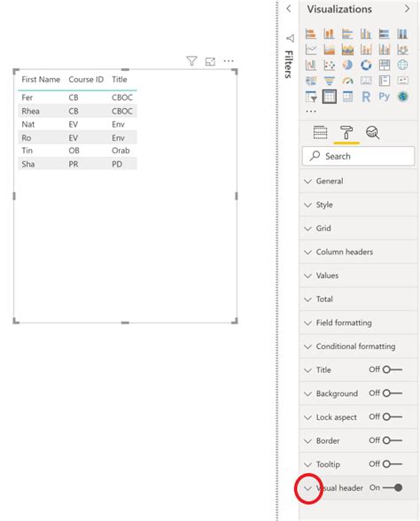
Task: Sort by the First Name column header
Action: tap(41, 80)
